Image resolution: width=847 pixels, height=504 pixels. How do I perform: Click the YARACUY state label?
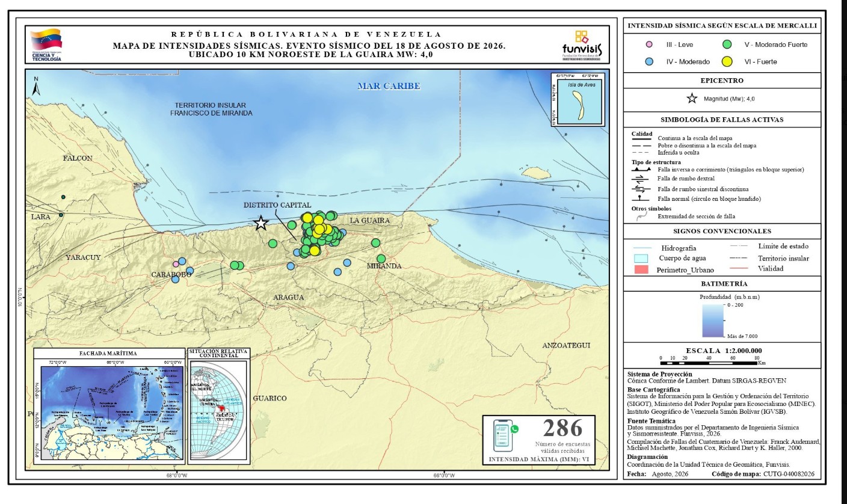(x=83, y=257)
